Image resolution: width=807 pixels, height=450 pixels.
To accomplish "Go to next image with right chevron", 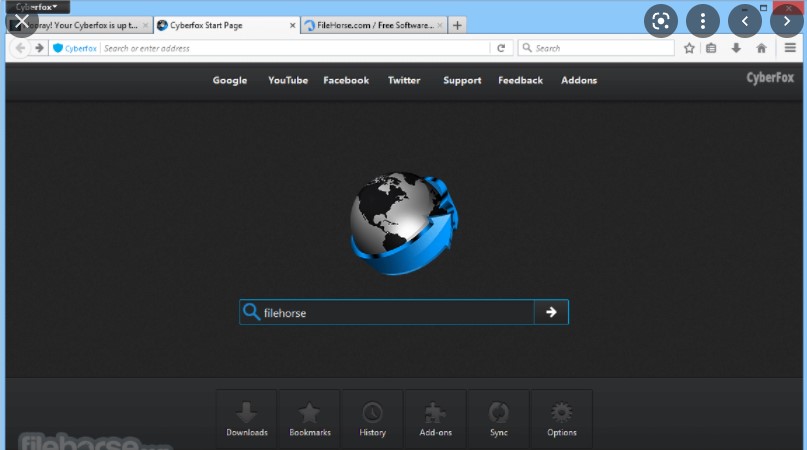I will (786, 21).
